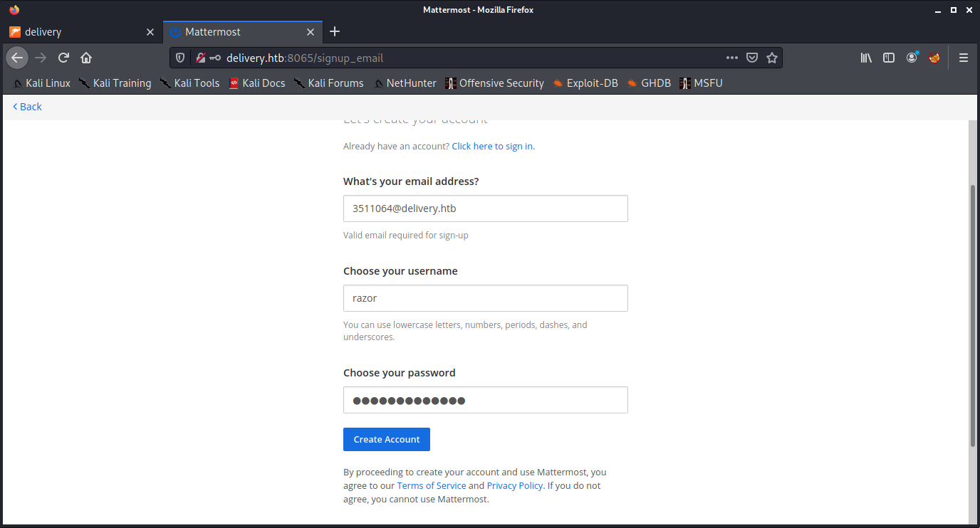Open the Library bookmarks icon
The width and height of the screenshot is (980, 528).
[866, 58]
